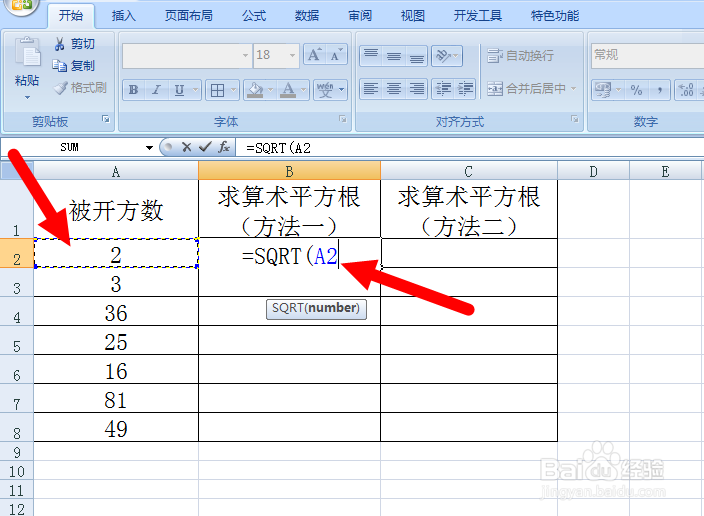
Task: Select row 4 header
Action: pos(17,312)
